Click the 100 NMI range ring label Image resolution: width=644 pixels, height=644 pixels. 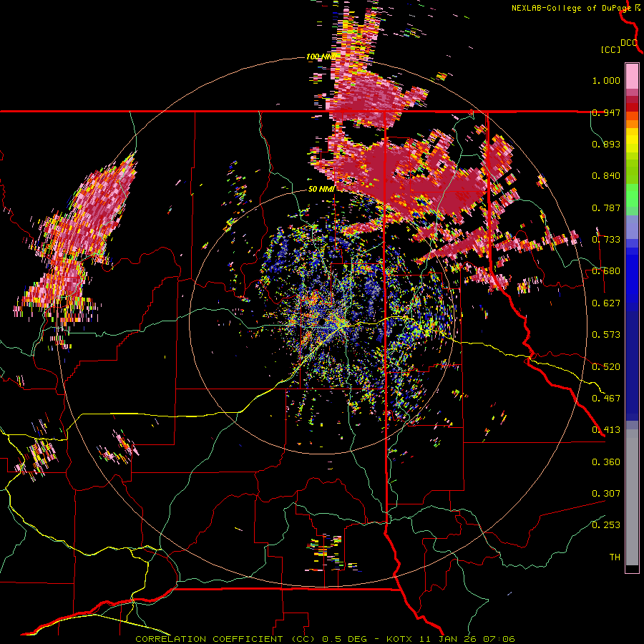(x=321, y=57)
